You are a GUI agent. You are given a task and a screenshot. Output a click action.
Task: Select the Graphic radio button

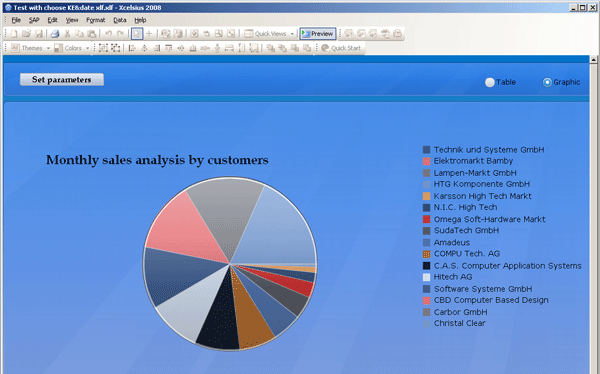(x=547, y=82)
